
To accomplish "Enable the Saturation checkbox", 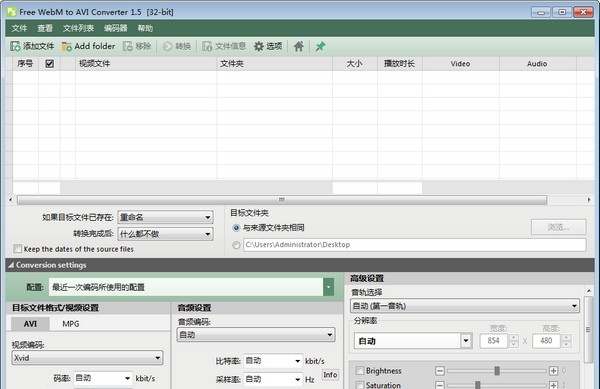I will click(x=360, y=385).
